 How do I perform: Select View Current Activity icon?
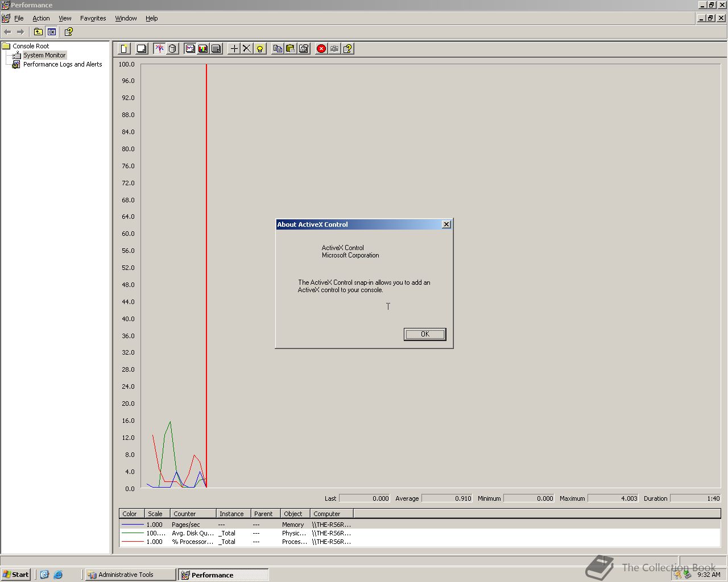point(159,49)
